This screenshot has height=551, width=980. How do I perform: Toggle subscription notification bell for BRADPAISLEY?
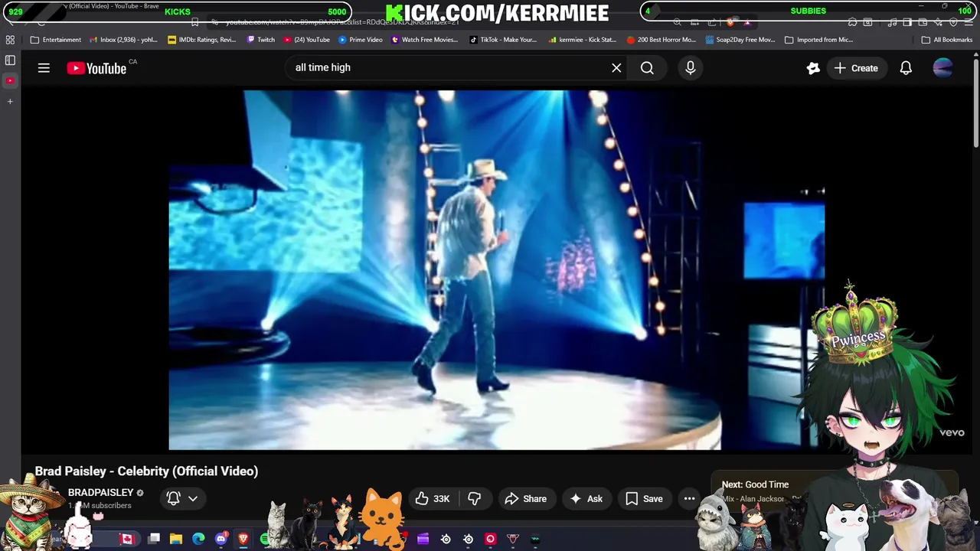[174, 499]
